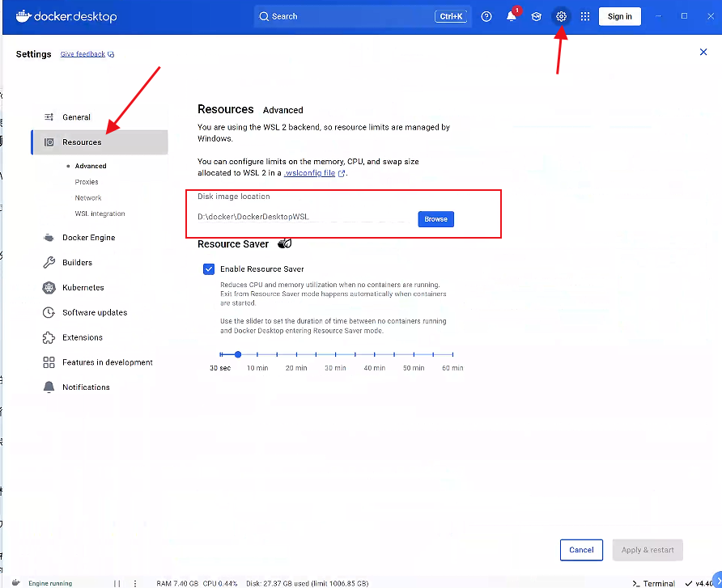Click the Browse button
Image resolution: width=722 pixels, height=588 pixels.
pyautogui.click(x=435, y=219)
